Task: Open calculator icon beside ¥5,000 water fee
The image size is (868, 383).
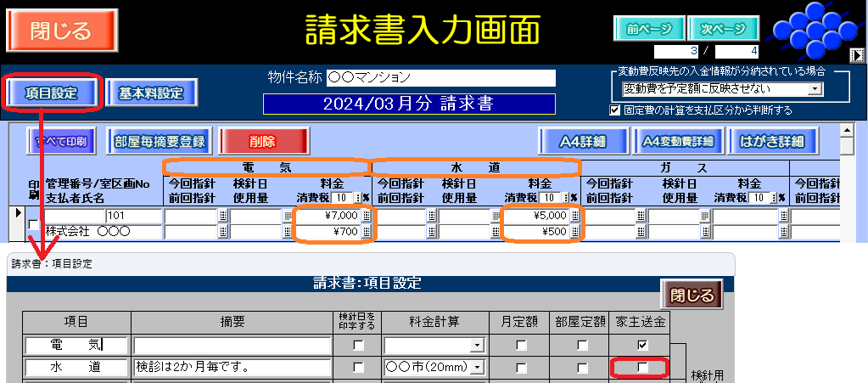Action: (574, 216)
